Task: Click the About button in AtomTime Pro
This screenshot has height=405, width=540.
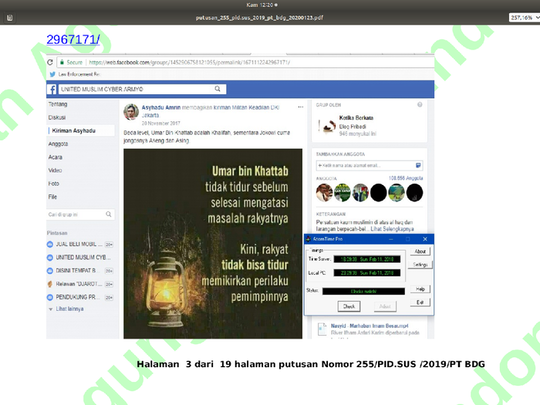Action: click(420, 251)
